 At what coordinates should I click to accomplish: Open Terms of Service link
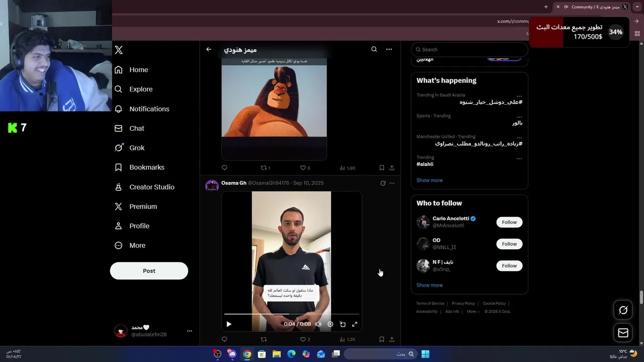coord(430,304)
